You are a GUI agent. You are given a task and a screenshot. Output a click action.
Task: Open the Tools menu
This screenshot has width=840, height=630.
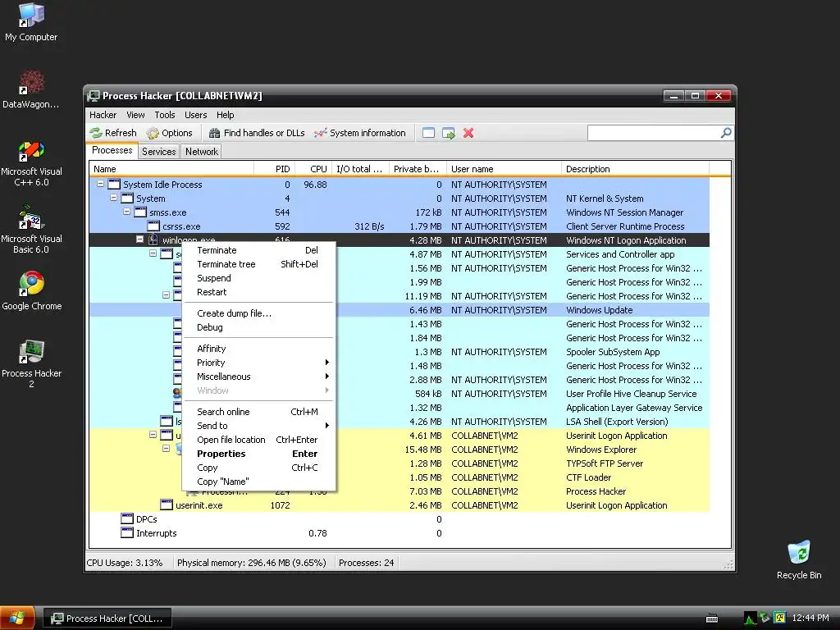[164, 115]
